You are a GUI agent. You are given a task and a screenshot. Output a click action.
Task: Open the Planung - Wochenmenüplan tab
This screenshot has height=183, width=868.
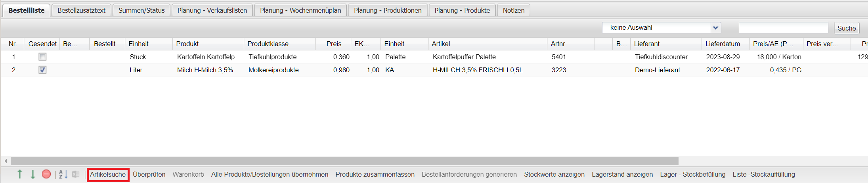click(300, 10)
